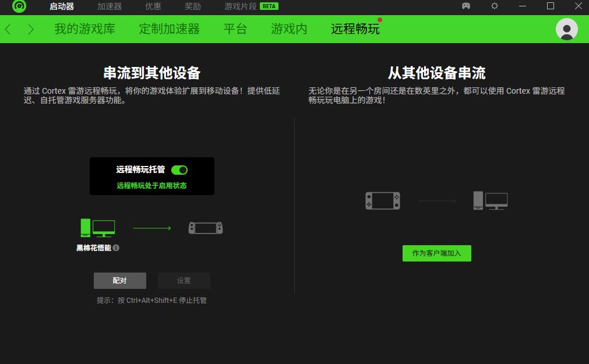This screenshot has height=364, width=589.
Task: Click the 远程畅玩托管 label
Action: (x=140, y=170)
